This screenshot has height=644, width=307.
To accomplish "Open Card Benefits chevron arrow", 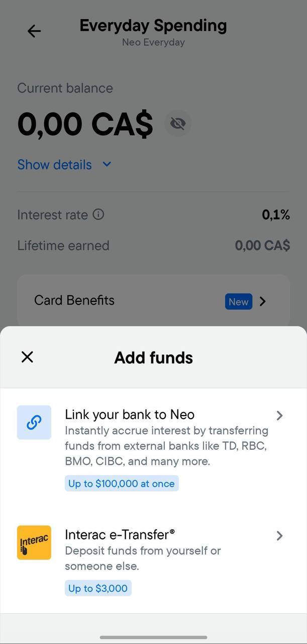I will pos(262,301).
